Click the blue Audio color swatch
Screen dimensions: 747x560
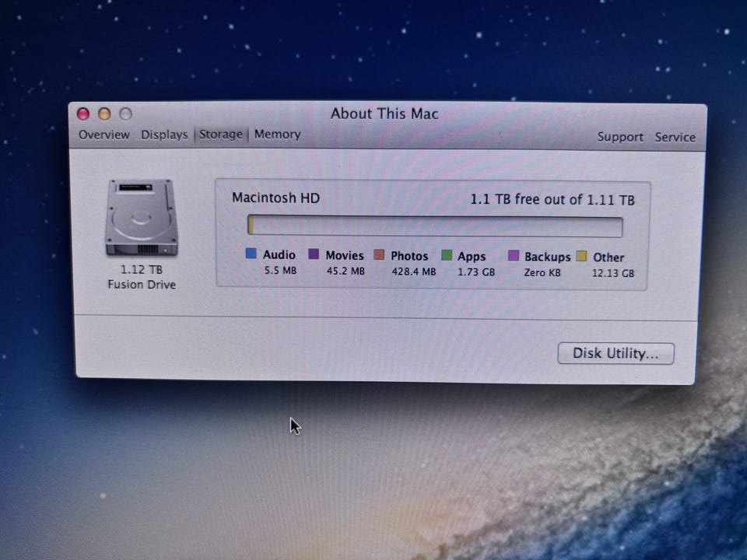(x=251, y=254)
